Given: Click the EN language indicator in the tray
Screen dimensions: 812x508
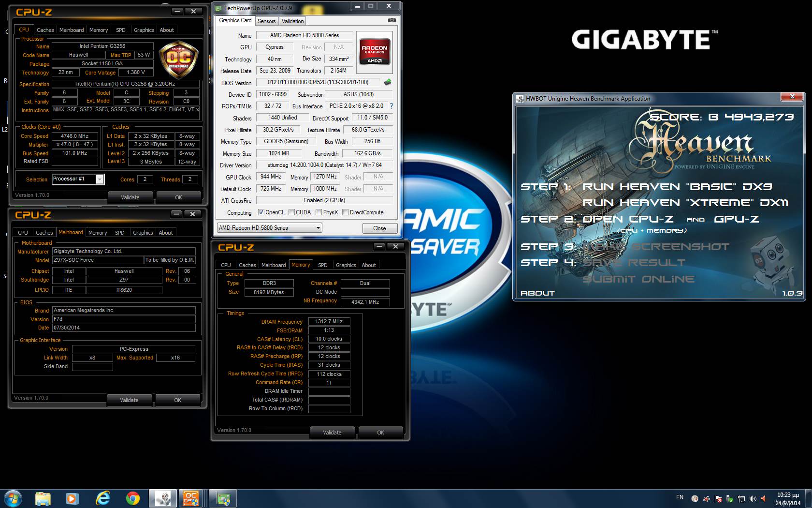Looking at the screenshot, I should [680, 497].
